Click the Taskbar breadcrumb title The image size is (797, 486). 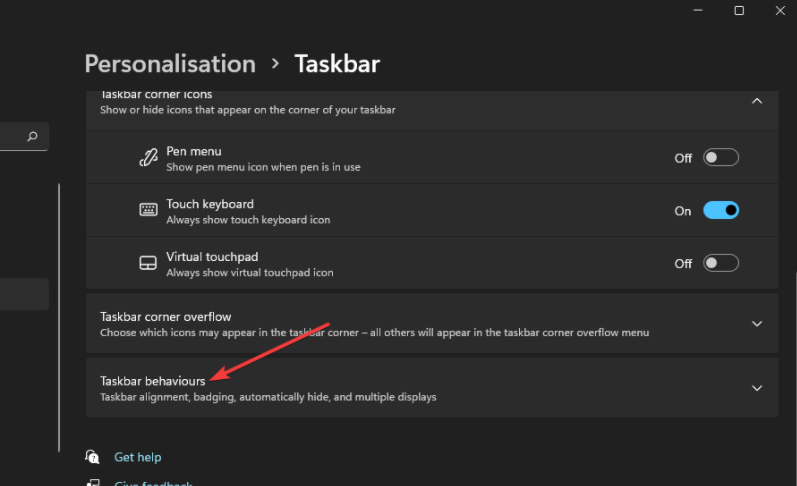(x=337, y=64)
